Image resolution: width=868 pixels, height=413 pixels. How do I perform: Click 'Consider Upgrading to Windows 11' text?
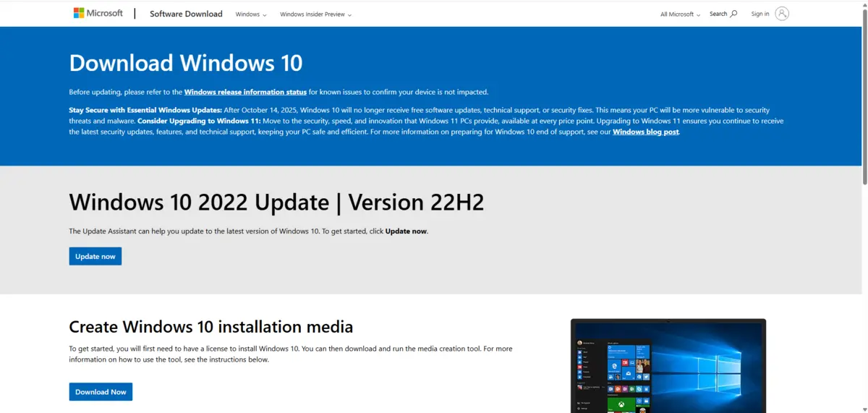coord(199,121)
